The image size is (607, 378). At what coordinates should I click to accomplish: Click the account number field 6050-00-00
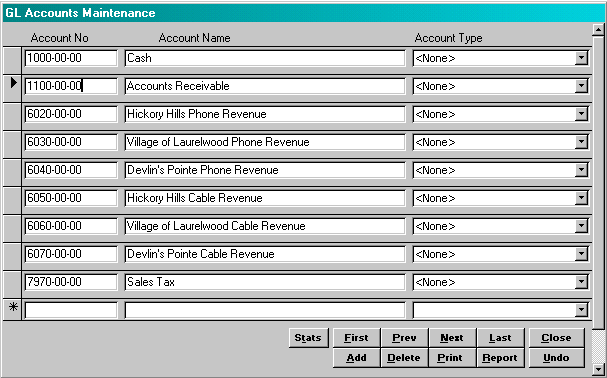tap(71, 198)
